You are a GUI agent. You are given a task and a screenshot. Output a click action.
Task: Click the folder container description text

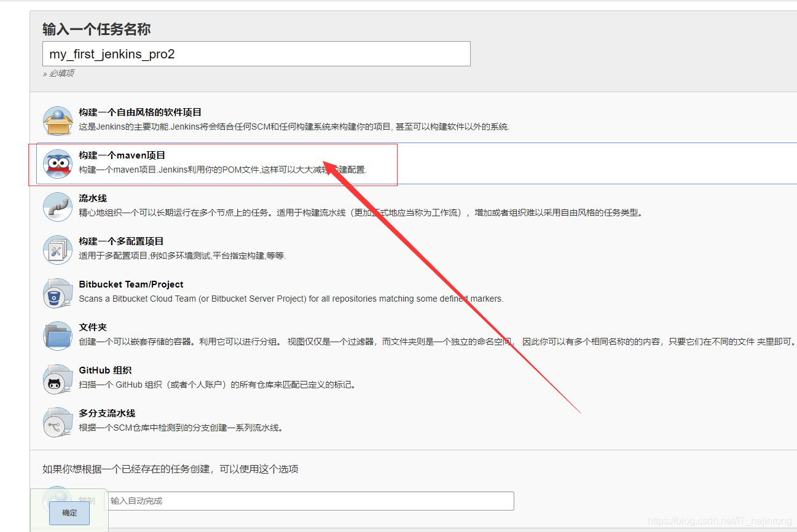(x=437, y=342)
